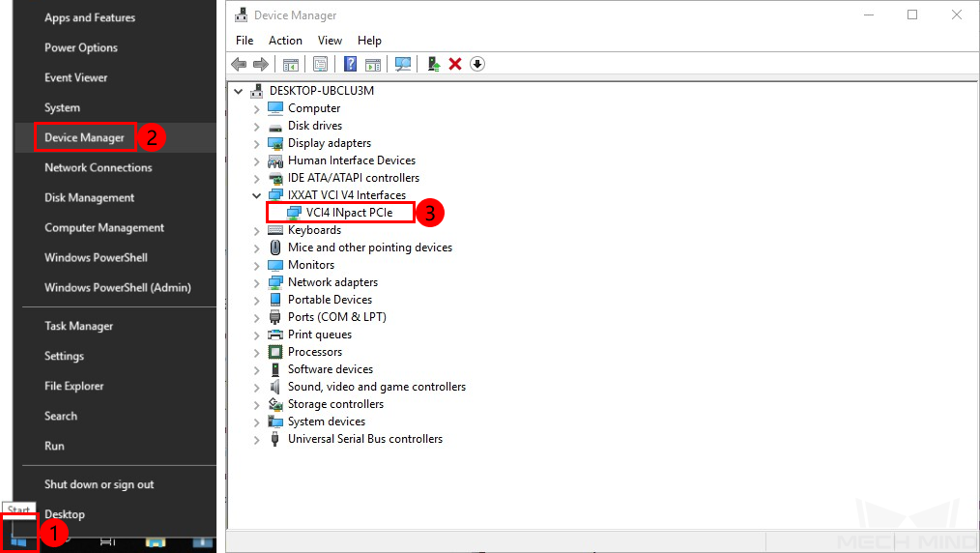Image resolution: width=980 pixels, height=553 pixels.
Task: Select Shut down or sign out
Action: 99,484
